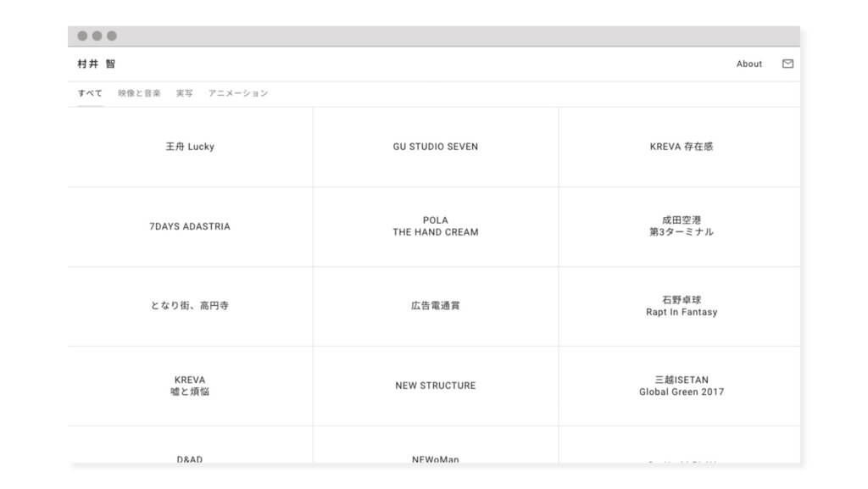Open the GU STUDIO SEVEN project
This screenshot has height=489, width=868.
(x=436, y=147)
